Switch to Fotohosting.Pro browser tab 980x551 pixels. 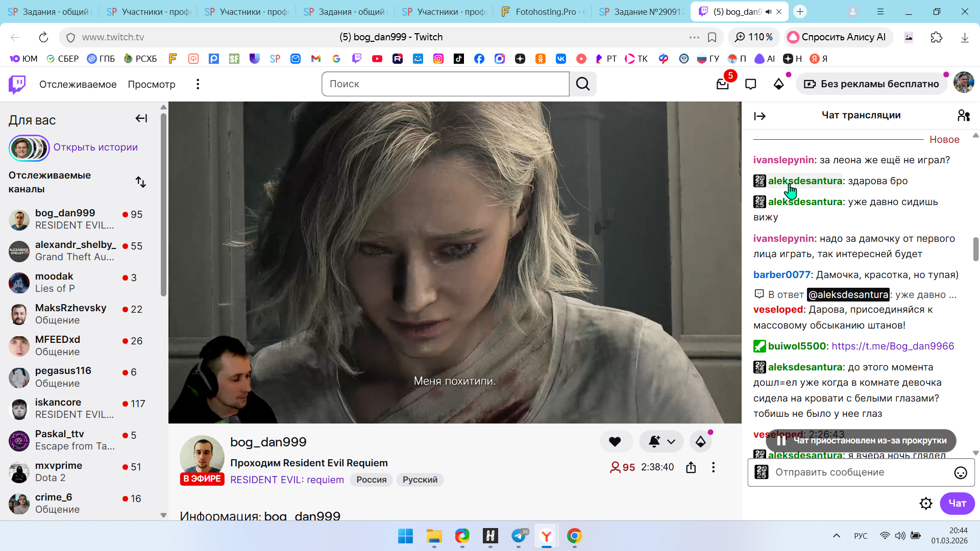(544, 12)
